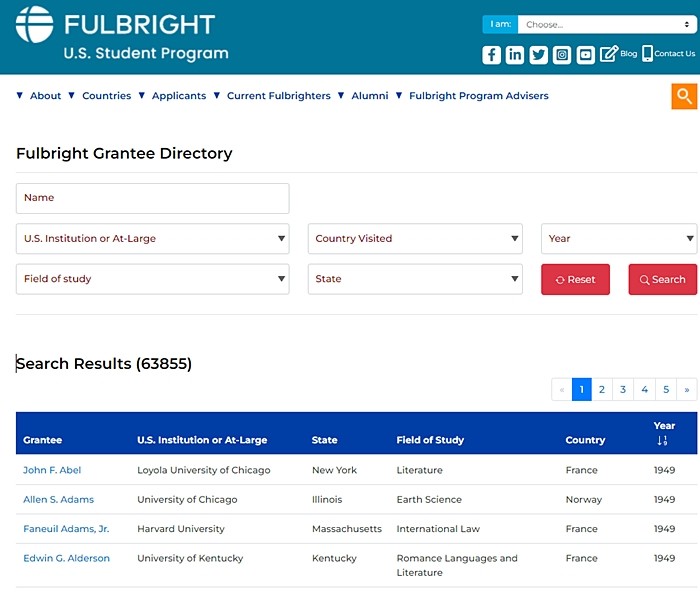
Task: Open the YouTube icon in header
Action: (585, 55)
